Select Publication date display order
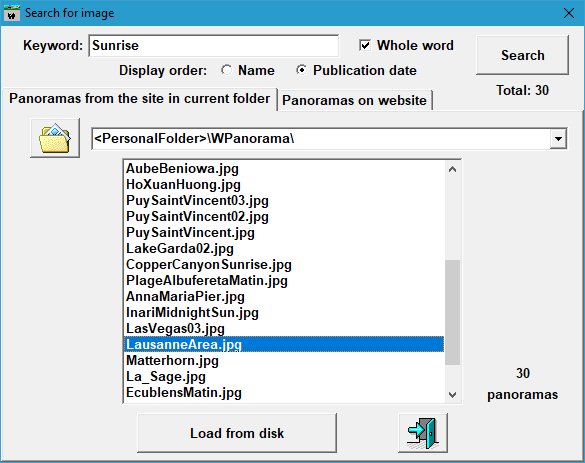 tap(301, 70)
